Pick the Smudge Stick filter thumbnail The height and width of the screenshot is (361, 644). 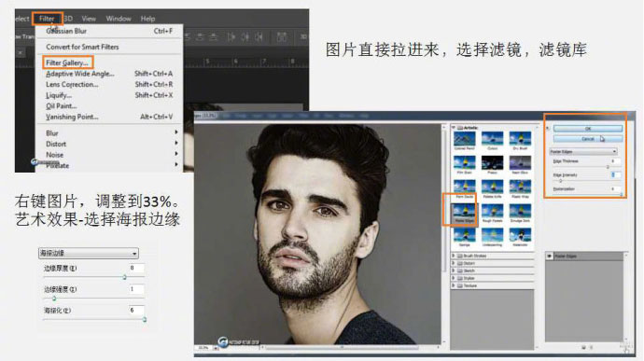click(x=520, y=212)
